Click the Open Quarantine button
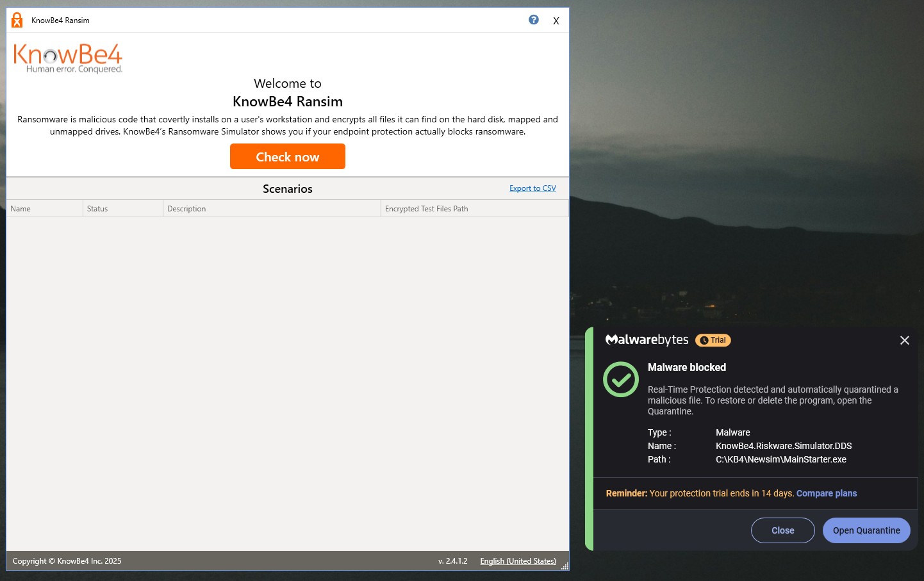The width and height of the screenshot is (924, 581). coord(866,530)
